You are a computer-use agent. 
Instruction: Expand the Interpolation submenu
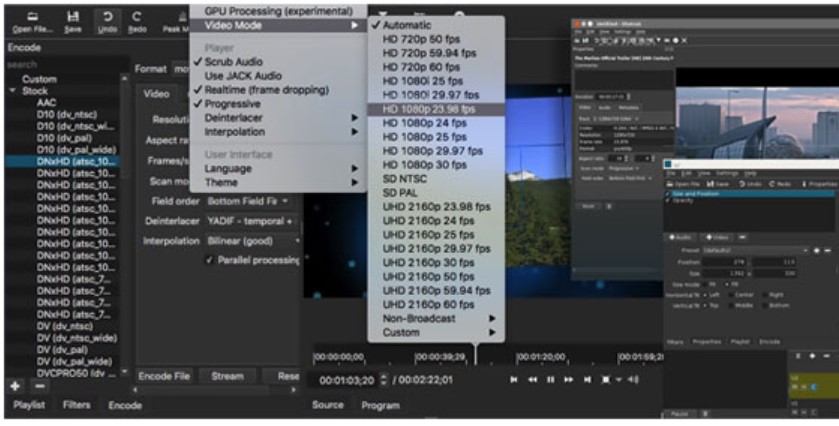[278, 132]
